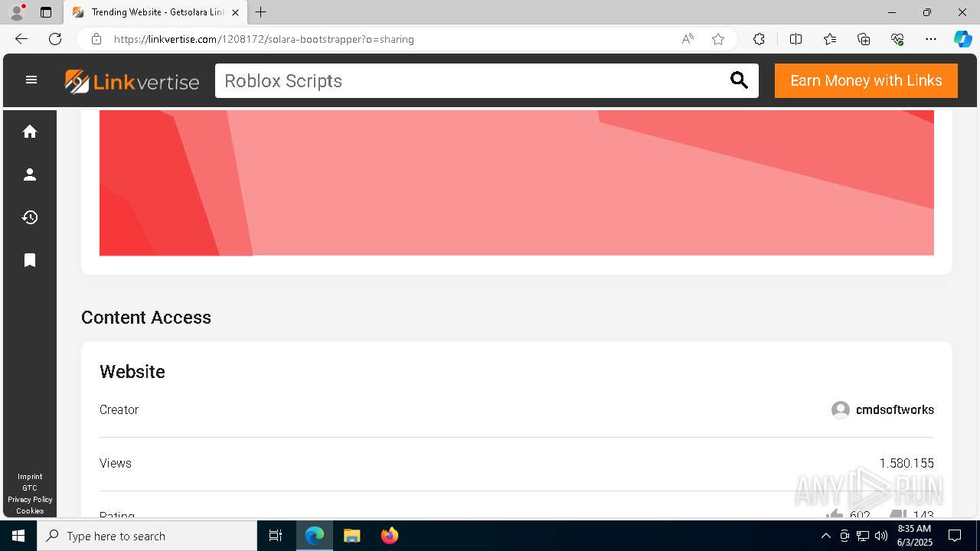980x551 pixels.
Task: Open creator cmdsoftworks profile
Action: click(x=894, y=409)
